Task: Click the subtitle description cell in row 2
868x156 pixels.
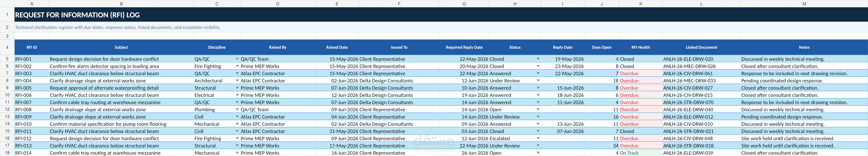Action: pyautogui.click(x=441, y=27)
